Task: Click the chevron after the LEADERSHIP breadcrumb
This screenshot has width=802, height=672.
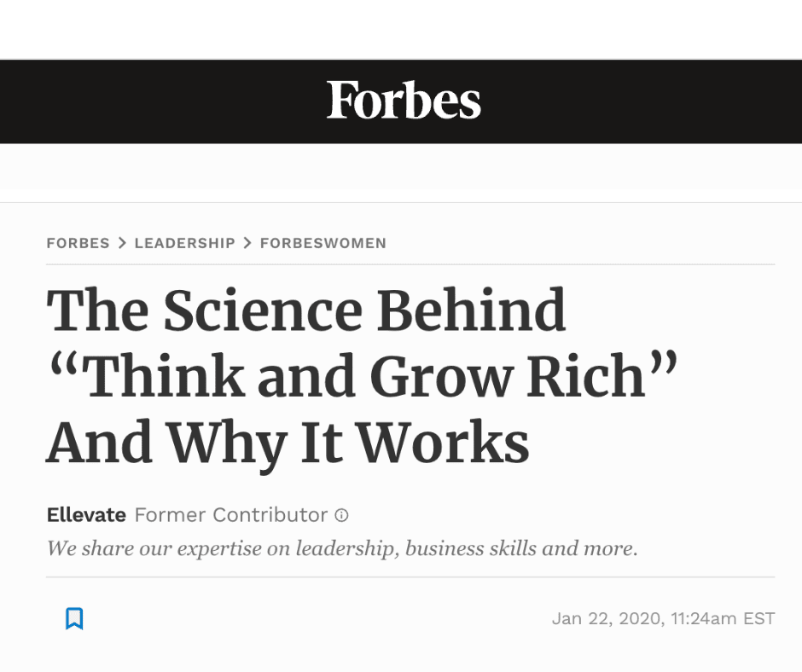Action: tap(247, 243)
